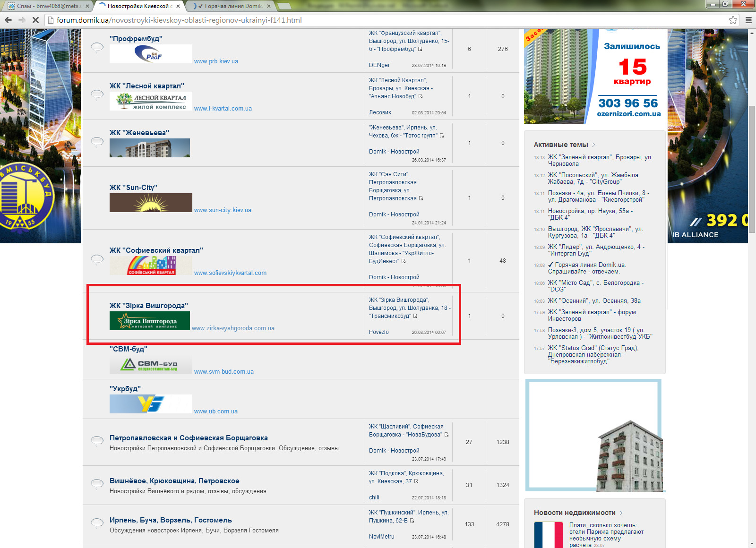This screenshot has height=548, width=756.
Task: Open user Лесовик profile link
Action: click(380, 112)
